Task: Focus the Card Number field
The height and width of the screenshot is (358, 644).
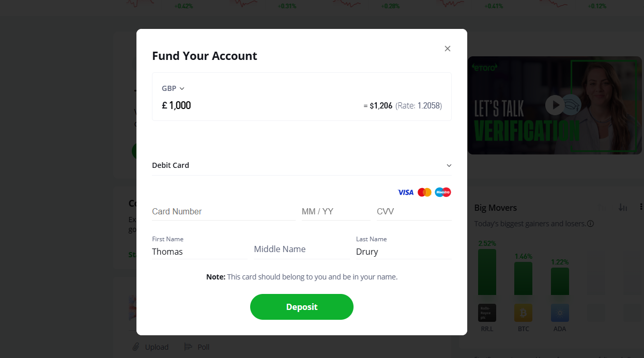Action: click(223, 211)
